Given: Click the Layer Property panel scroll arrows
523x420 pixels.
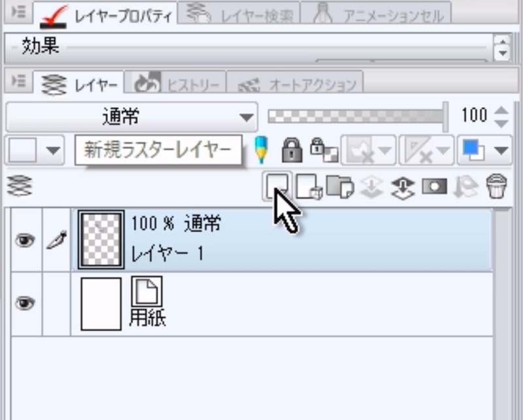Looking at the screenshot, I should click(x=502, y=47).
